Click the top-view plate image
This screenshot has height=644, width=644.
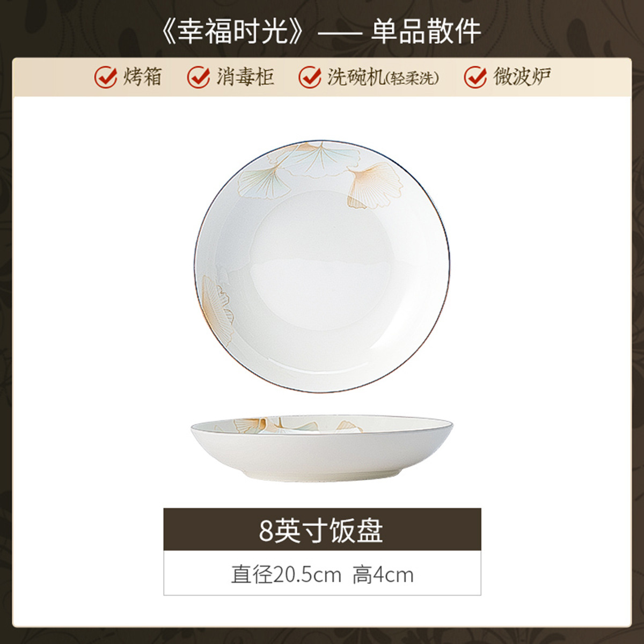coord(322,267)
